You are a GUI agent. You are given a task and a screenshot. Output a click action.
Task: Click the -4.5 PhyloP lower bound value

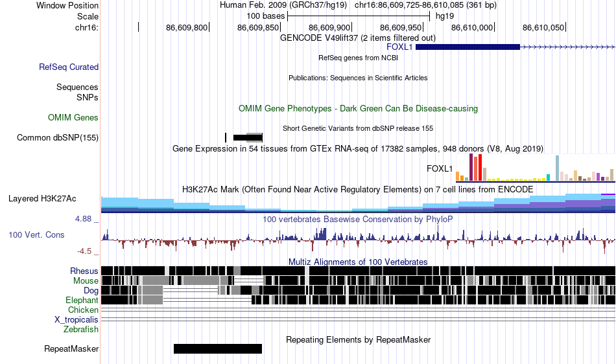tap(84, 251)
